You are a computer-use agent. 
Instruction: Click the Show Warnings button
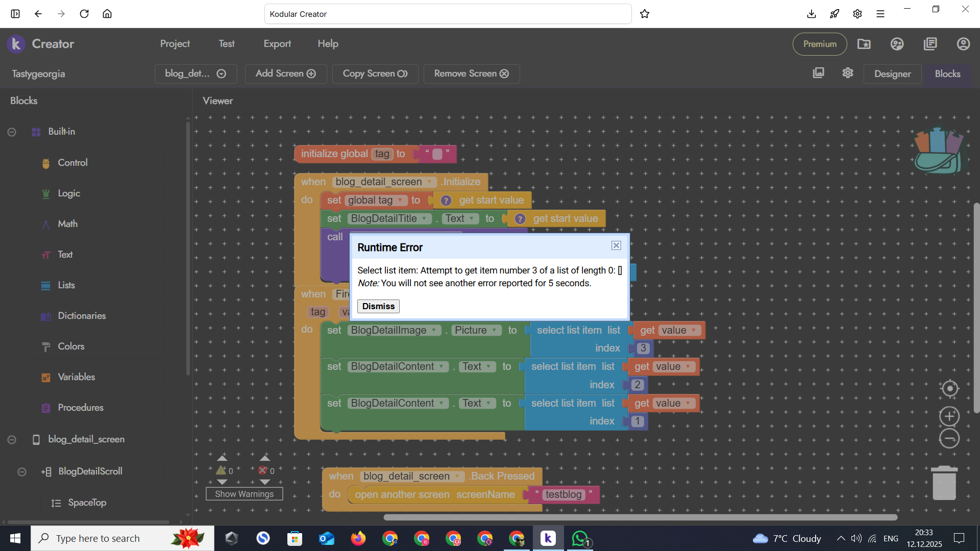pyautogui.click(x=244, y=494)
